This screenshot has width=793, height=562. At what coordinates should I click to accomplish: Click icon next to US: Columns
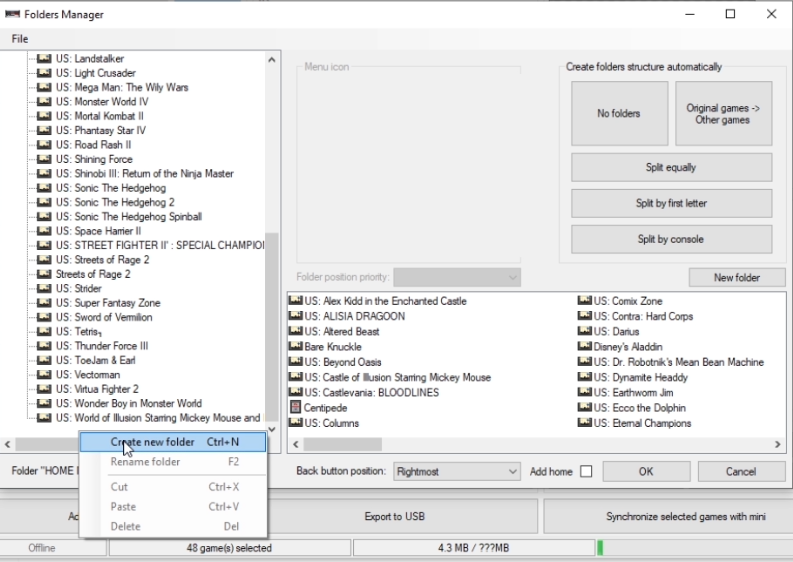[x=295, y=422]
